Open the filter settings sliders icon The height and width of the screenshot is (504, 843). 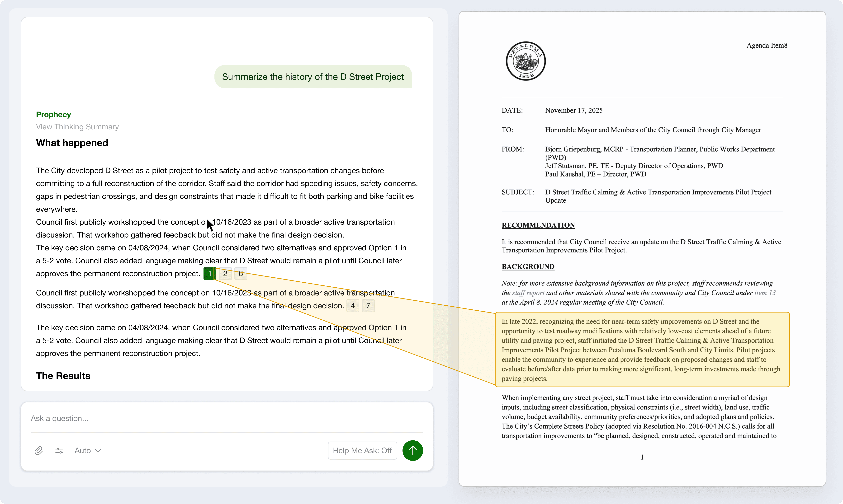[59, 450]
